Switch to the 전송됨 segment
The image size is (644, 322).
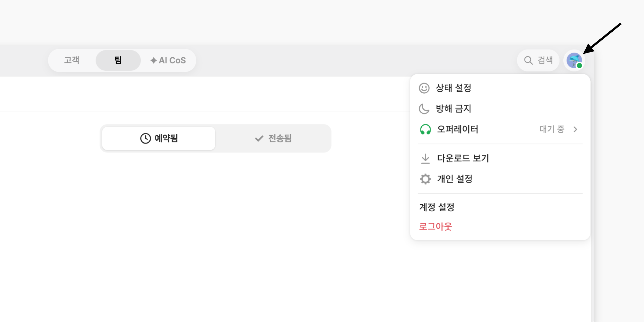[273, 138]
